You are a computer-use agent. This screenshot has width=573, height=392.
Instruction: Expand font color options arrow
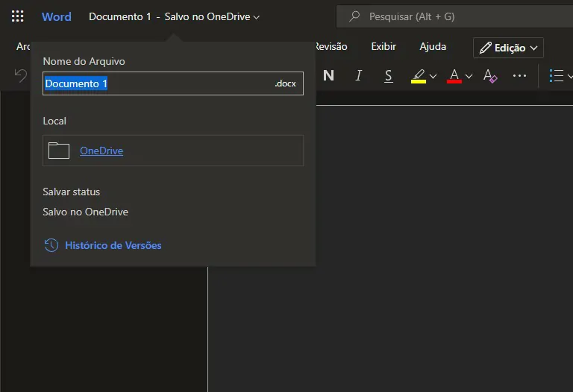pyautogui.click(x=469, y=76)
